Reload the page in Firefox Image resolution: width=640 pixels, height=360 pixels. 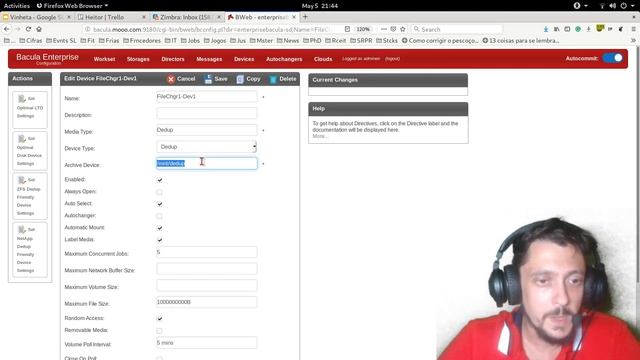(x=28, y=29)
